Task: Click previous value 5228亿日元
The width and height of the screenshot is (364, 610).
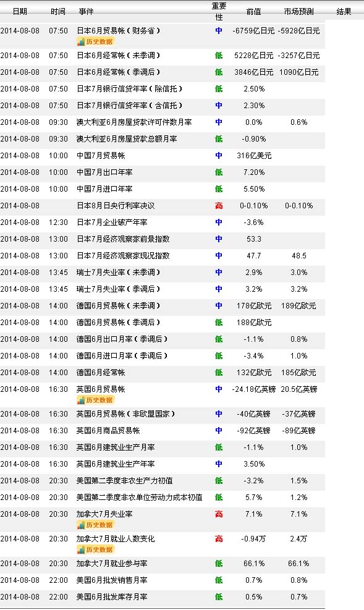Action: (x=253, y=56)
